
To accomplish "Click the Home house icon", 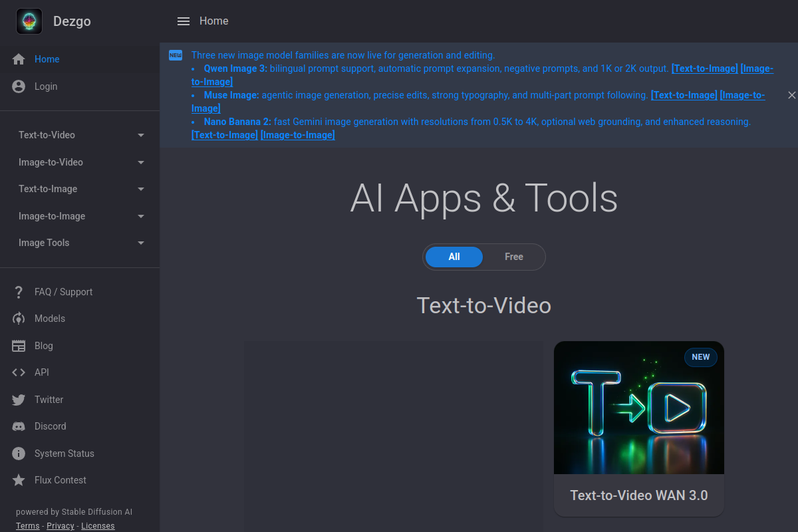I will [19, 59].
